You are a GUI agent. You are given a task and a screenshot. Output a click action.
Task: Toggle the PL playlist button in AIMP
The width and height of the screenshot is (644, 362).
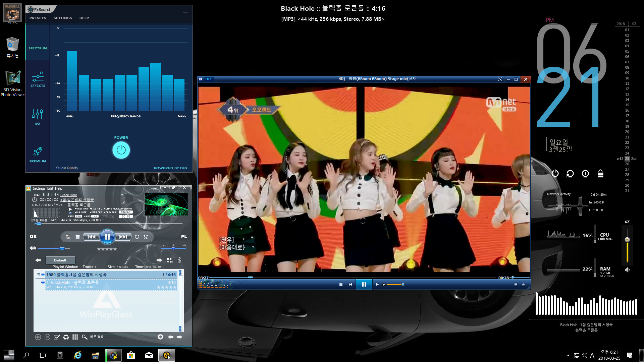pos(184,236)
